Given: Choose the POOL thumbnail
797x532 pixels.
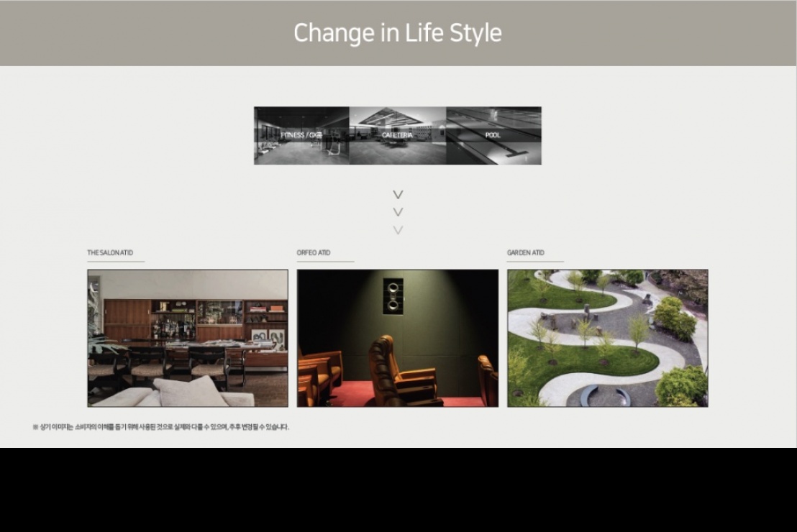Looking at the screenshot, I should click(x=493, y=135).
